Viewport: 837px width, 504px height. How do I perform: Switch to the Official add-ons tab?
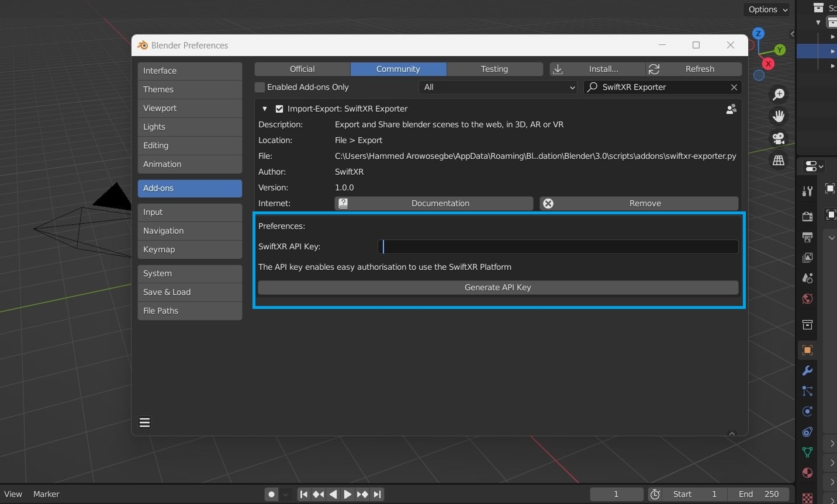[x=302, y=69]
